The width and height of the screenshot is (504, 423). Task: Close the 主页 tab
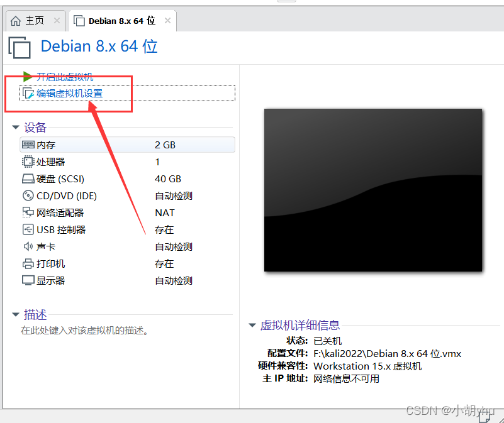coord(57,21)
